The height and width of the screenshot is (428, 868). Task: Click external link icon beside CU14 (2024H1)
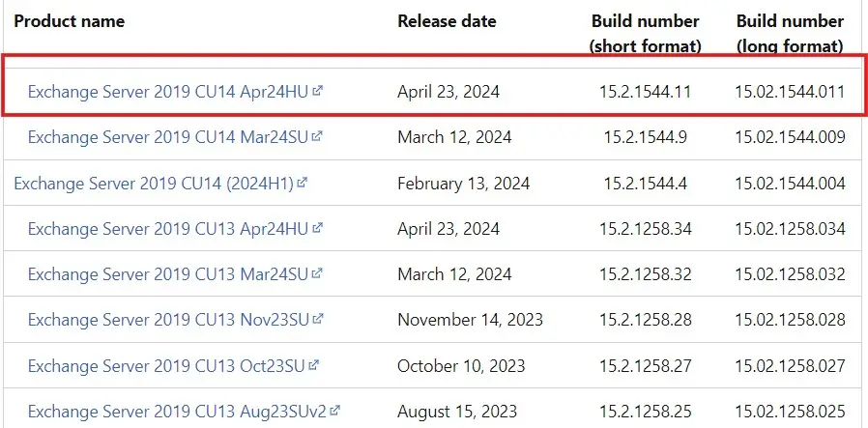(x=303, y=183)
